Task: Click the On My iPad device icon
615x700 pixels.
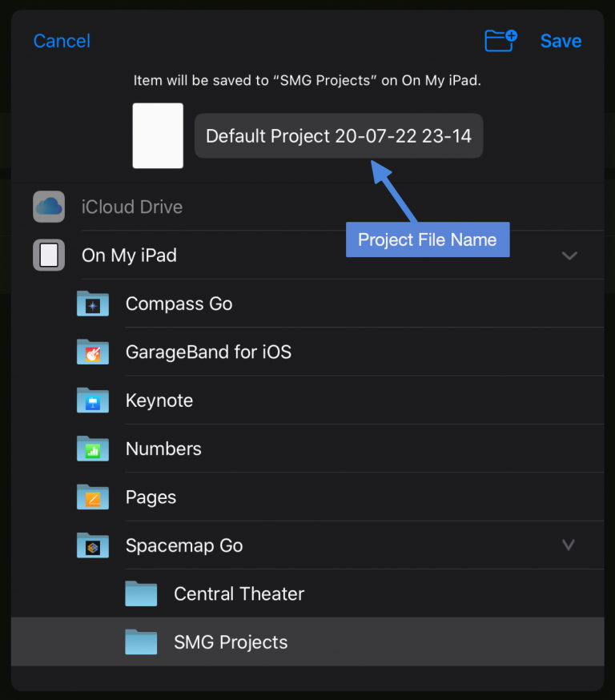Action: pyautogui.click(x=49, y=255)
